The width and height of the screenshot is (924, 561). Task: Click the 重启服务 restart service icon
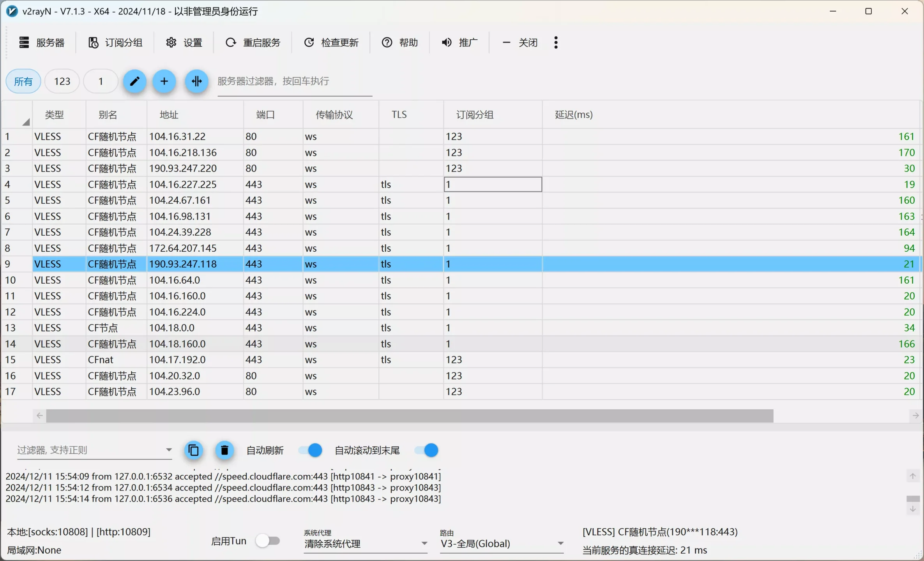231,42
